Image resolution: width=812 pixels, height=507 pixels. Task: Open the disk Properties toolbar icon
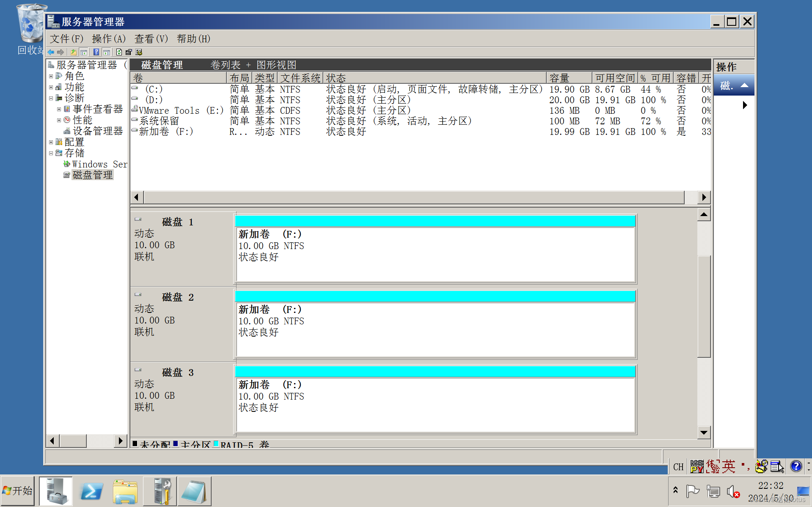(129, 52)
